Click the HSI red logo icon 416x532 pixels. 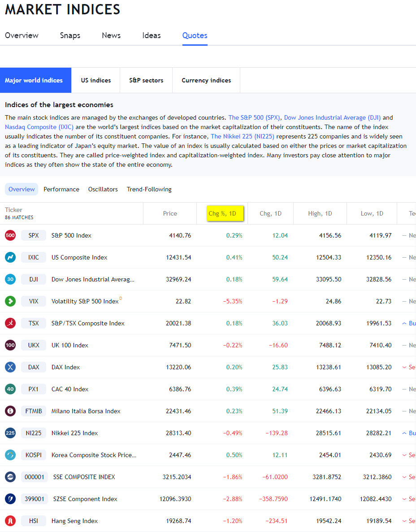(x=10, y=521)
